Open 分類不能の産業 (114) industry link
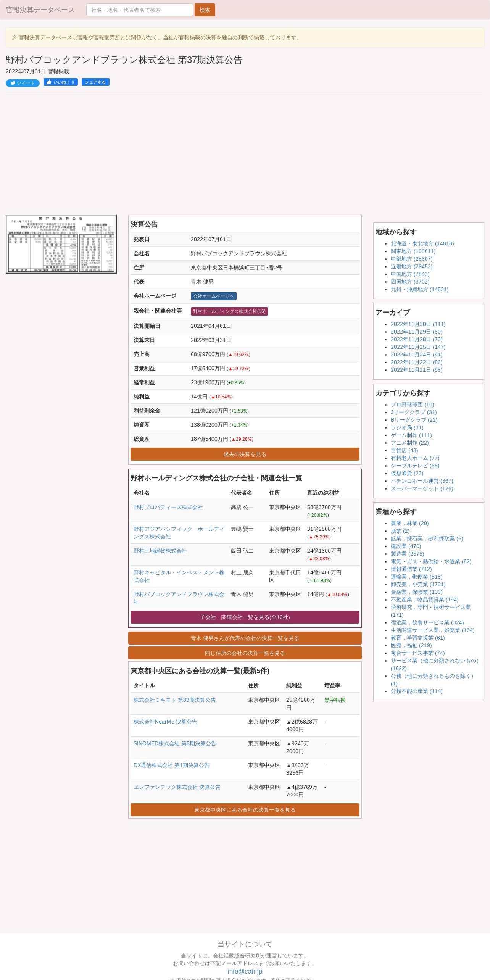Viewport: 490px width, 980px height. click(x=416, y=691)
